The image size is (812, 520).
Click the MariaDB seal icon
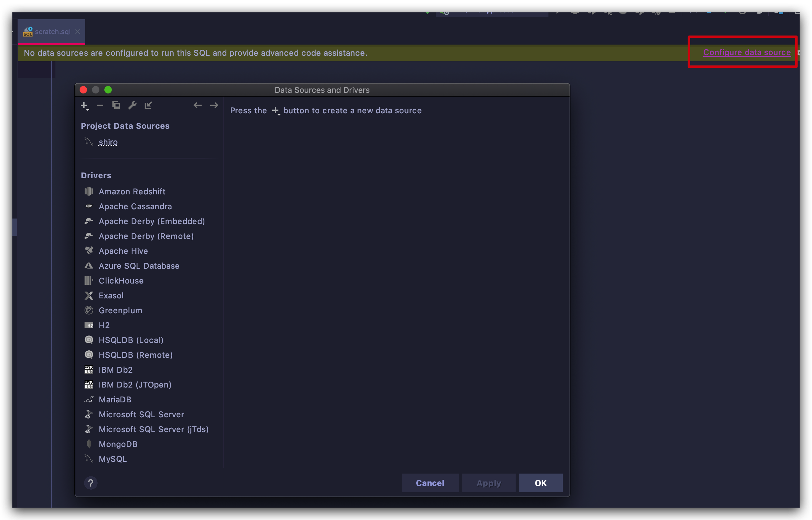[89, 400]
